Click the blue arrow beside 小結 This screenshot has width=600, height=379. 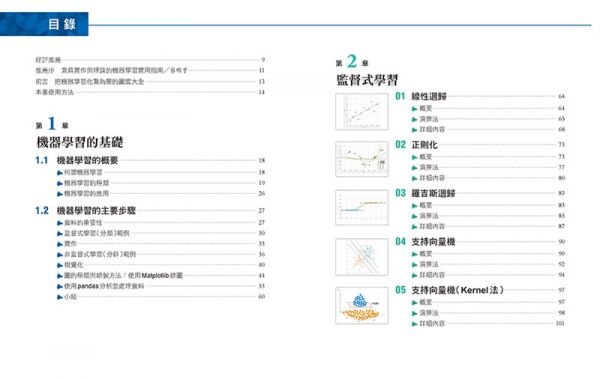60,297
